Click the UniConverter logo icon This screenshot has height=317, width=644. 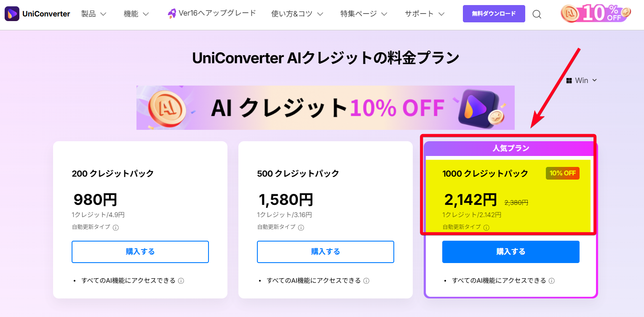[x=12, y=14]
